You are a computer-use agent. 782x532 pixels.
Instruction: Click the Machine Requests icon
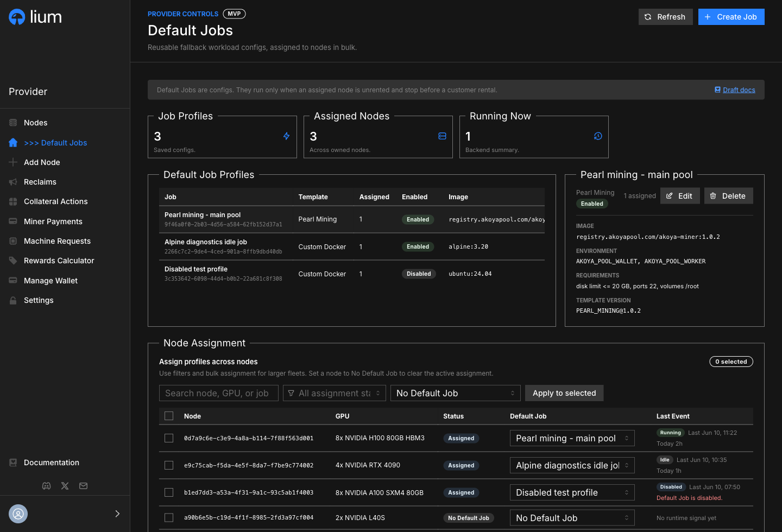(13, 241)
